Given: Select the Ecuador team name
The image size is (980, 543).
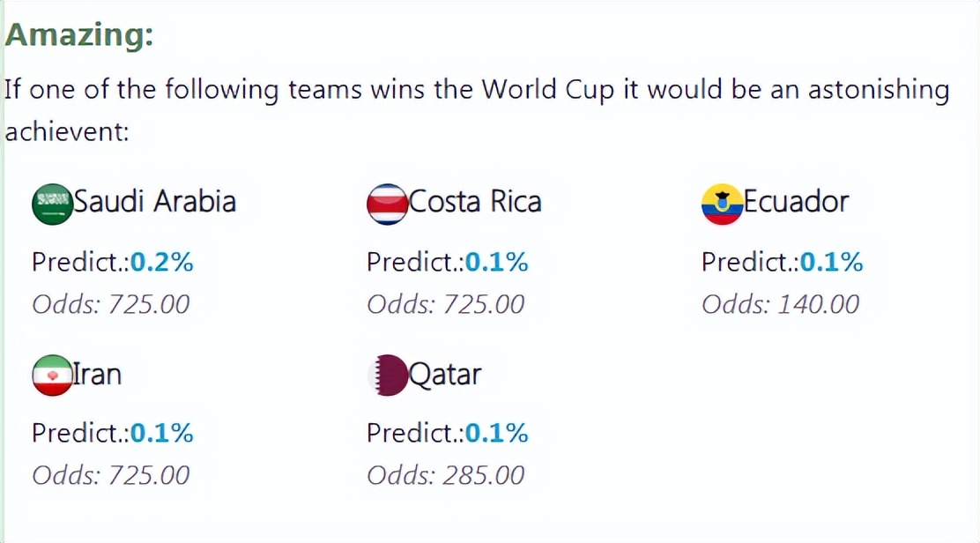Looking at the screenshot, I should (796, 202).
